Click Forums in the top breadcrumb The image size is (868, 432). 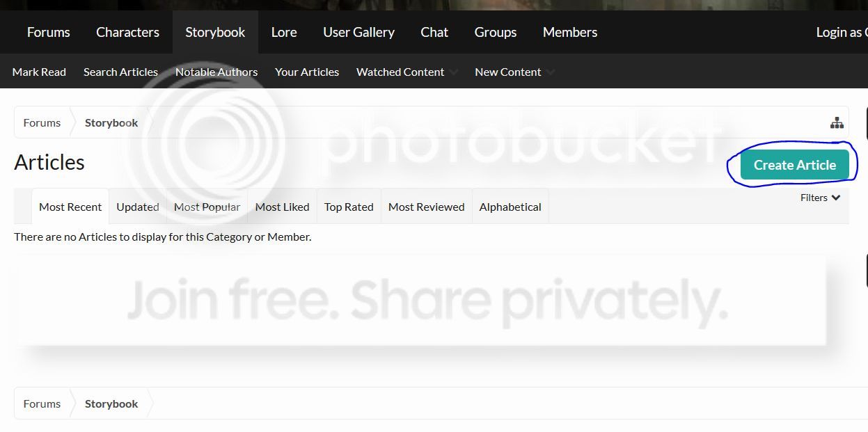(x=42, y=123)
